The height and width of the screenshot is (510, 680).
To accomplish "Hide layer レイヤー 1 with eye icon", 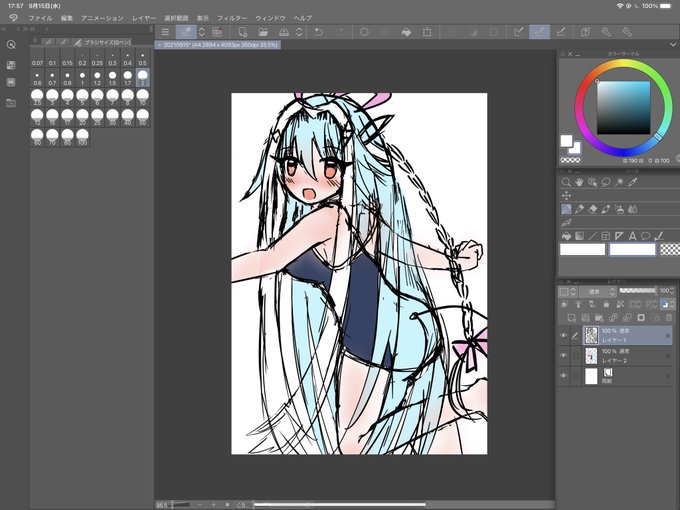I will click(563, 335).
